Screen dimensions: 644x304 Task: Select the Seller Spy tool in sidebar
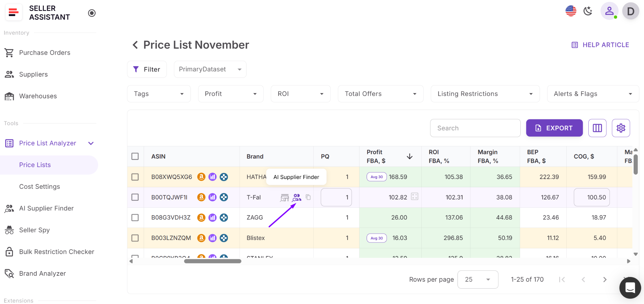pos(35,230)
